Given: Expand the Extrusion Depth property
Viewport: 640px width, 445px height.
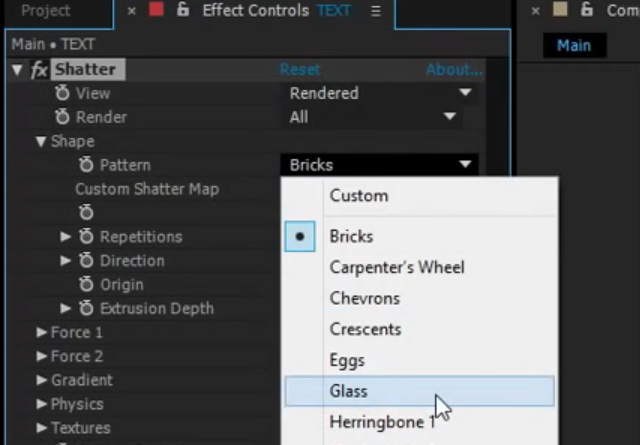Looking at the screenshot, I should click(65, 308).
